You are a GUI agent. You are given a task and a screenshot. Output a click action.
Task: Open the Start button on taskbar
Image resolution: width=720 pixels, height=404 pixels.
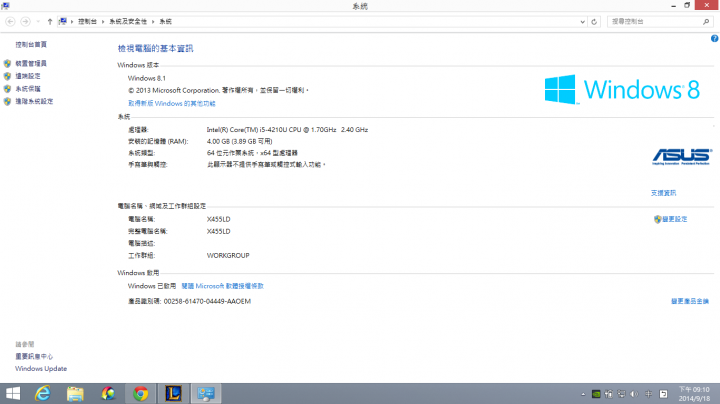(x=13, y=393)
